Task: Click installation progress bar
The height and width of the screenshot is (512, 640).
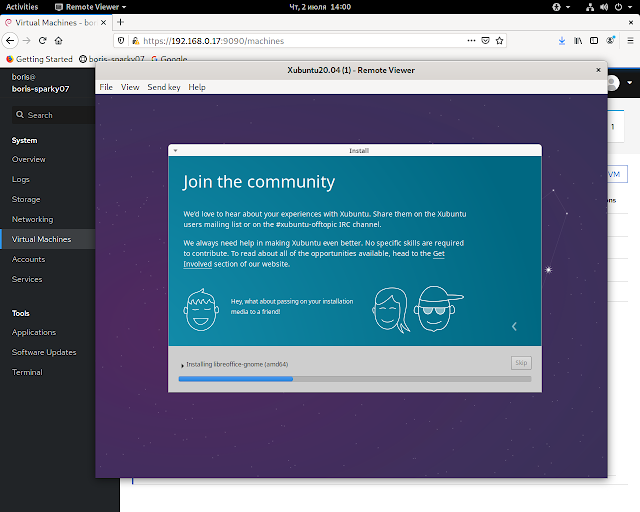Action: tap(355, 379)
